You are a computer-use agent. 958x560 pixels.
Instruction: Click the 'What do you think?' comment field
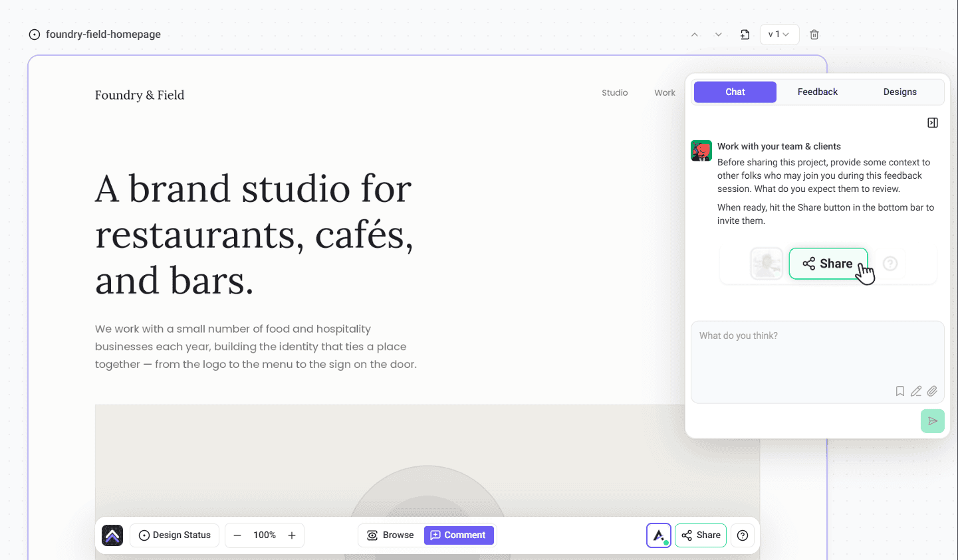pyautogui.click(x=818, y=362)
